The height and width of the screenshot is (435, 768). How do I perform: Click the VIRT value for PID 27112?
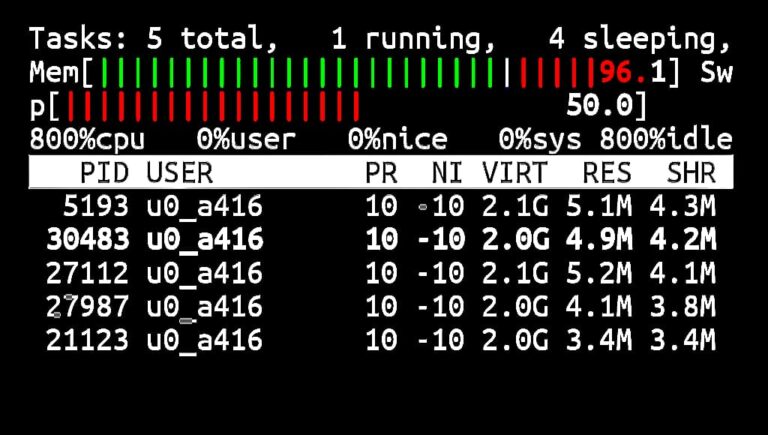click(x=515, y=273)
